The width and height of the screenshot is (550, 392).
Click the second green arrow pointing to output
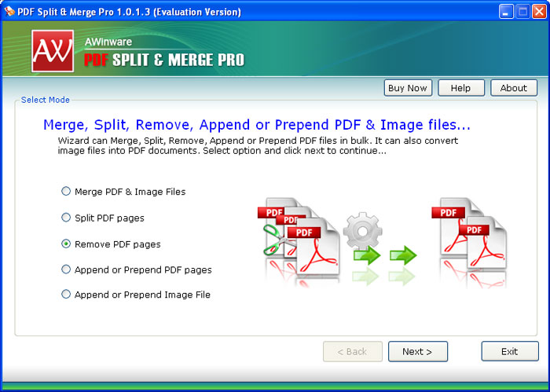(403, 255)
